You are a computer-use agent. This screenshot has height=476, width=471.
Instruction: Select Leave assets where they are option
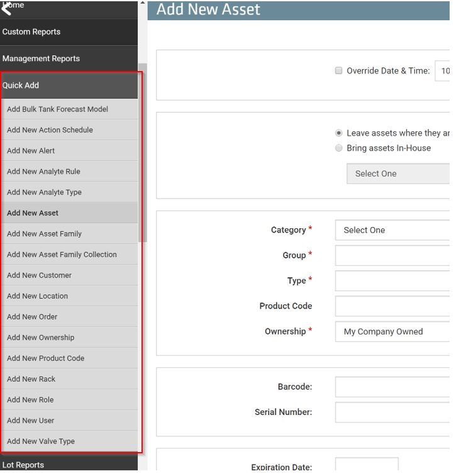pyautogui.click(x=338, y=133)
